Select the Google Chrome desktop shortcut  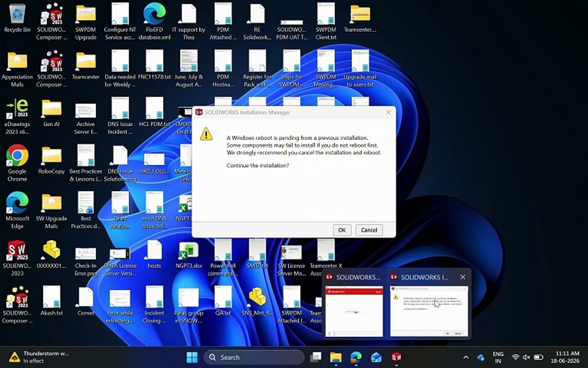point(17,164)
